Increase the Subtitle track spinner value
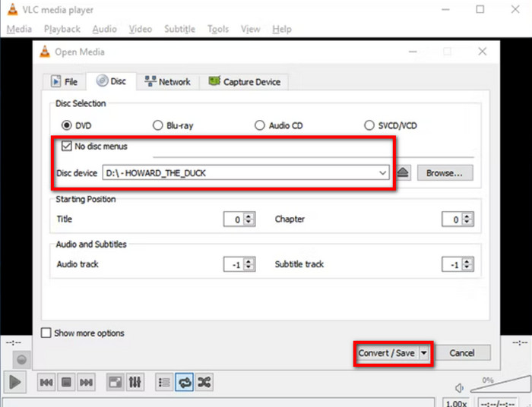Image resolution: width=532 pixels, height=407 pixels. click(x=467, y=260)
